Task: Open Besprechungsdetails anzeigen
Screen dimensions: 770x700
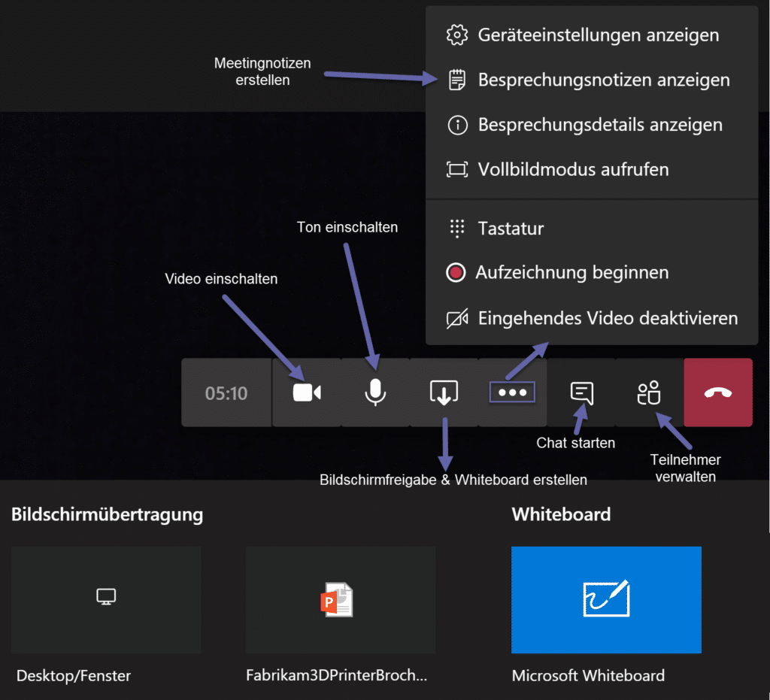Action: click(x=599, y=125)
